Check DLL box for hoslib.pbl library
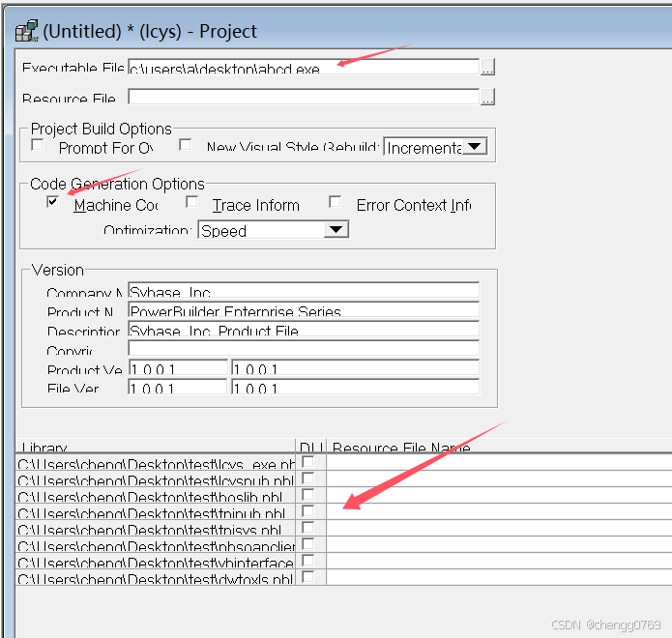The height and width of the screenshot is (638, 672). pyautogui.click(x=308, y=496)
